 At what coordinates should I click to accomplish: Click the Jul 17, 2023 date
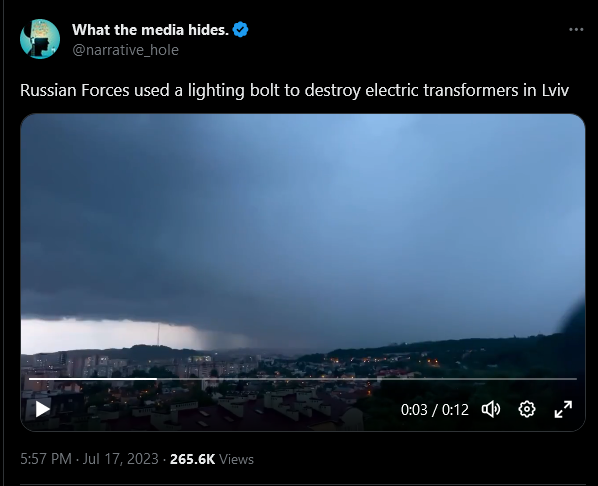[x=121, y=459]
